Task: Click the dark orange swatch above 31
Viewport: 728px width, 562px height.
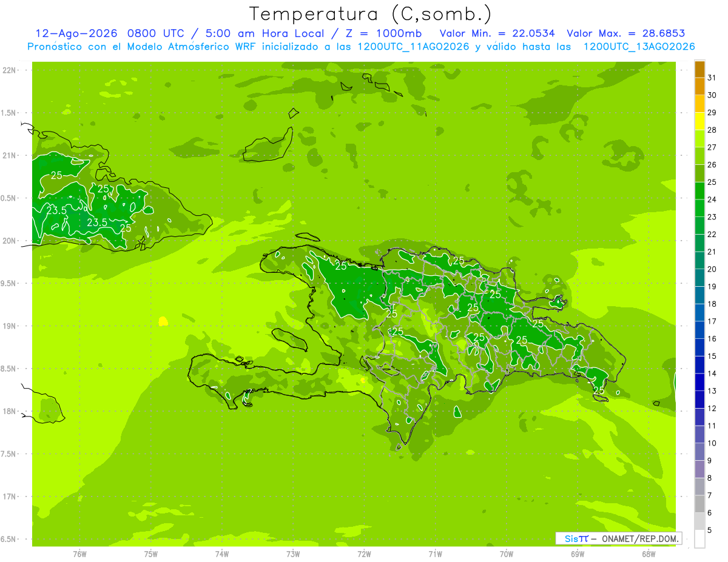Action: coord(699,69)
